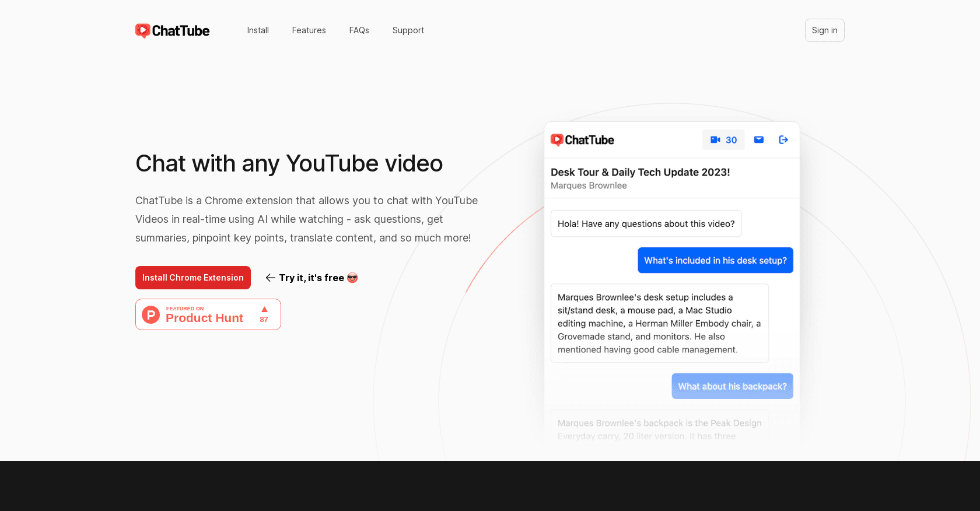Click the 'Try it, it's free' text
This screenshot has width=980, height=511.
[311, 278]
